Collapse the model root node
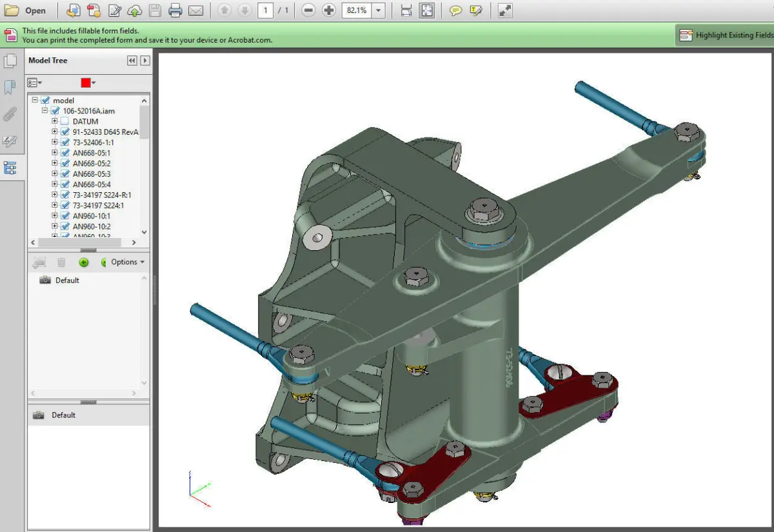 point(35,100)
